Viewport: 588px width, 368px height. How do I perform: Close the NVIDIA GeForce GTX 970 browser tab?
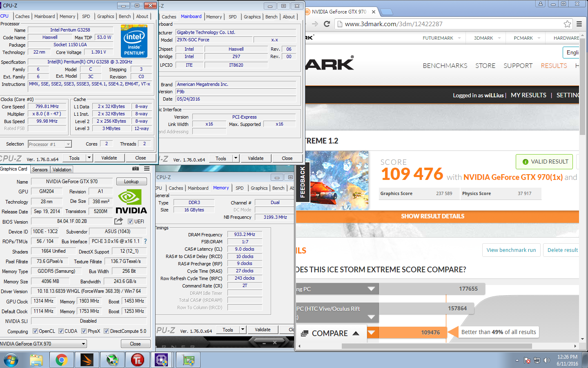pyautogui.click(x=373, y=12)
